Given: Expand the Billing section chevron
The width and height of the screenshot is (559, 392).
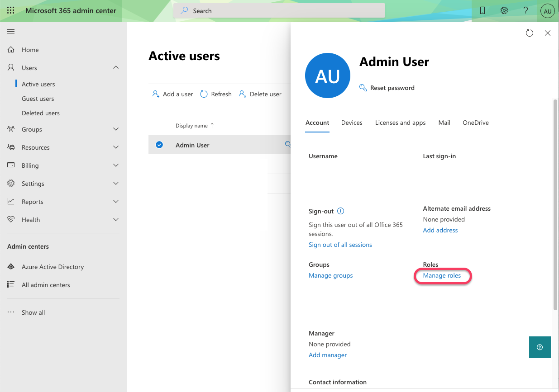Looking at the screenshot, I should point(116,165).
